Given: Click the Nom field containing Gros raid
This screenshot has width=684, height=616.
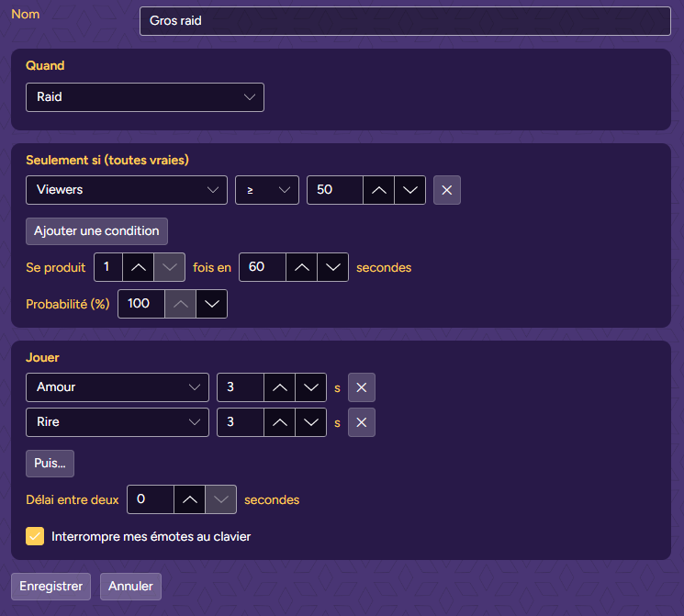Looking at the screenshot, I should [405, 21].
